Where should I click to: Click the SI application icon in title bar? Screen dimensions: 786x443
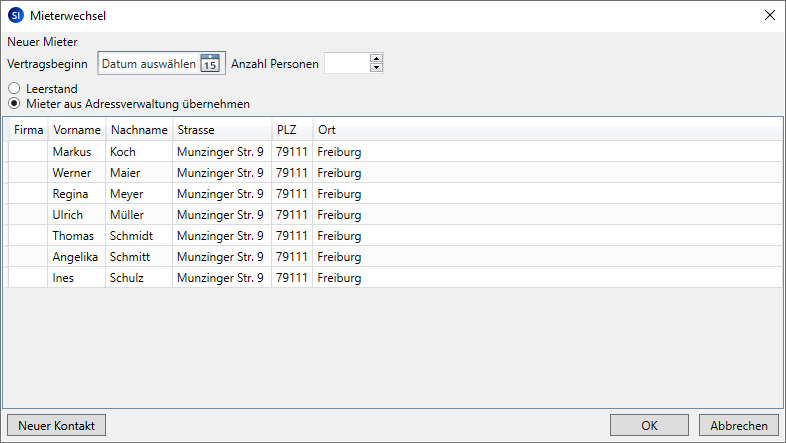[15, 15]
